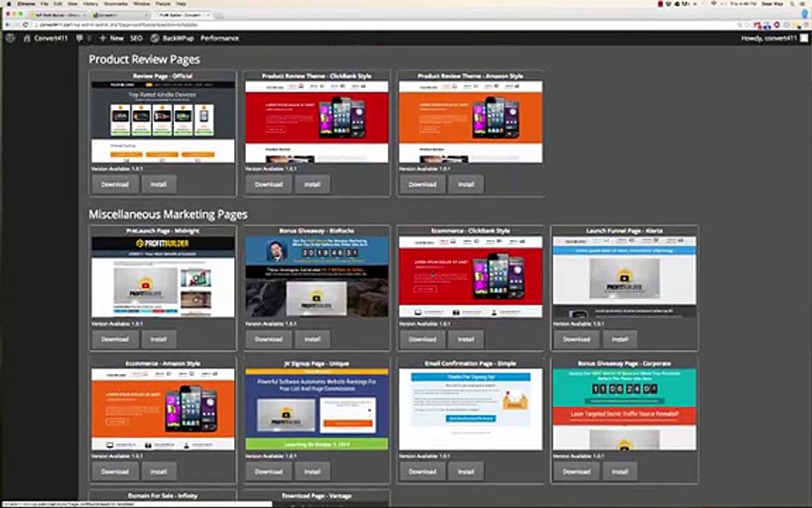This screenshot has height=508, width=812.
Task: Install Email Confirmation Page - Simple template
Action: pos(466,471)
